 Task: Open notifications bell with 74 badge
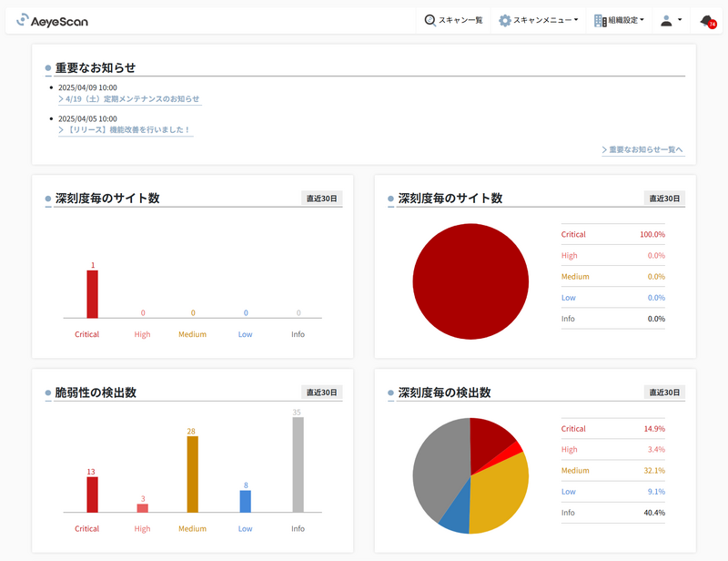pos(707,21)
